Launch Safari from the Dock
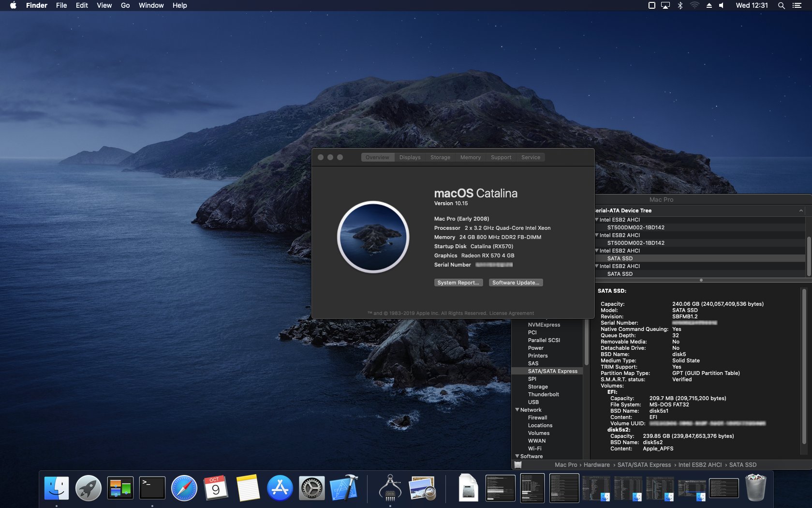 tap(184, 488)
